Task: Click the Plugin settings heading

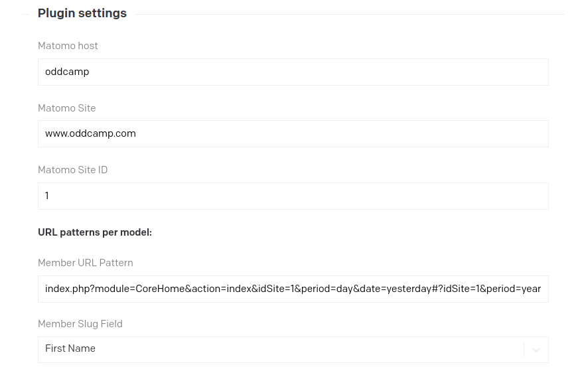Action: coord(82,13)
